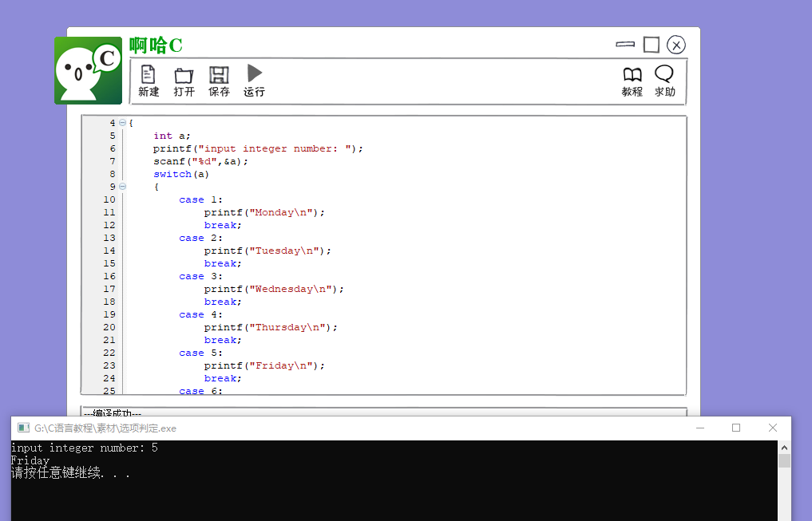Click the scanf("%d",&a); line

point(200,161)
